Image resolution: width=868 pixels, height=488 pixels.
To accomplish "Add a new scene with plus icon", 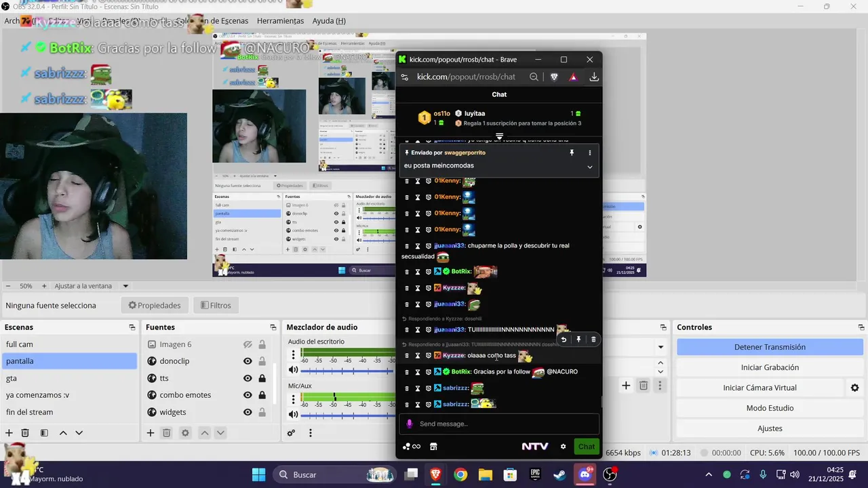I will 9,432.
